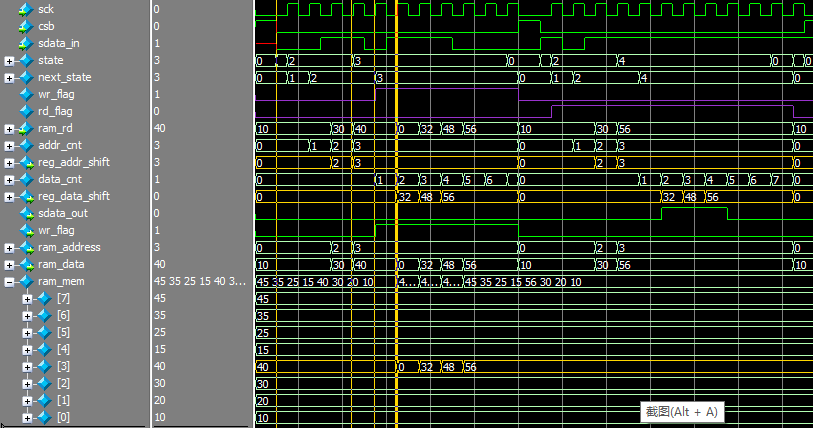The image size is (813, 428).
Task: Click ram_mem value '45 35 25 15 40 3...'
Action: (200, 281)
